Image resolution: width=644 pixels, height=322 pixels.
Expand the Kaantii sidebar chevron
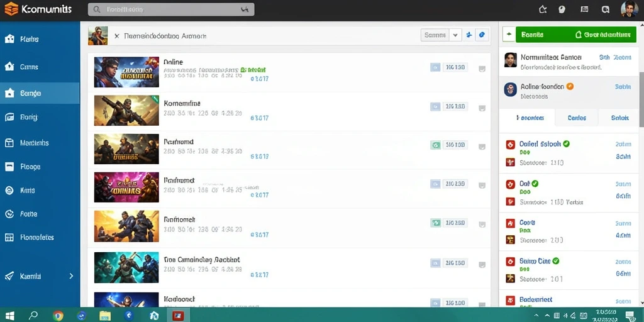tap(71, 276)
